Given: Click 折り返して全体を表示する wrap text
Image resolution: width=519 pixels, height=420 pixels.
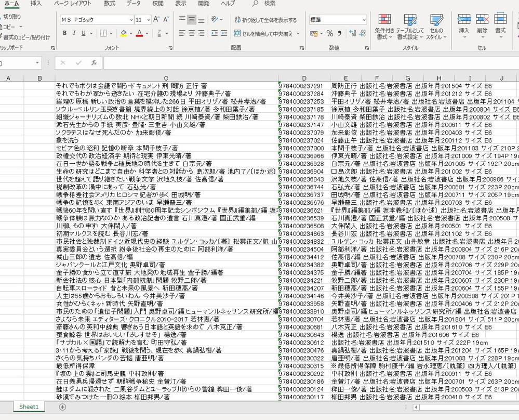Looking at the screenshot, I should (x=266, y=20).
